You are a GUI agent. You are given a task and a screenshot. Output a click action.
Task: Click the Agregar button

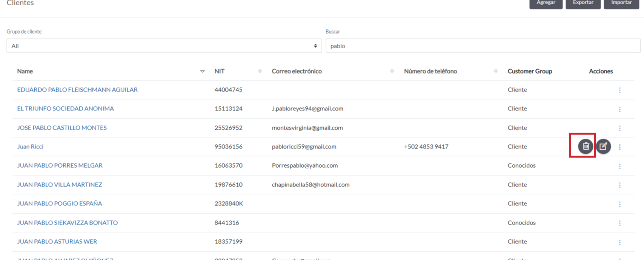coord(546,3)
